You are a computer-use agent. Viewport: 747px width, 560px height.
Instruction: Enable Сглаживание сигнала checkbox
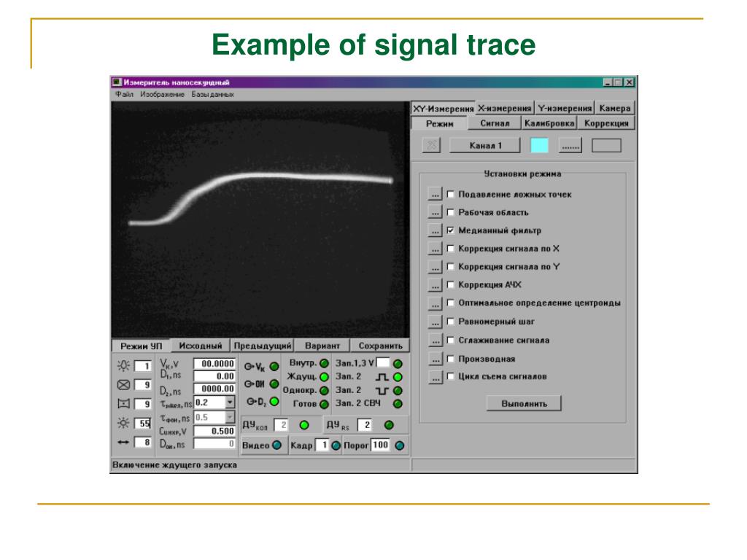pyautogui.click(x=451, y=340)
